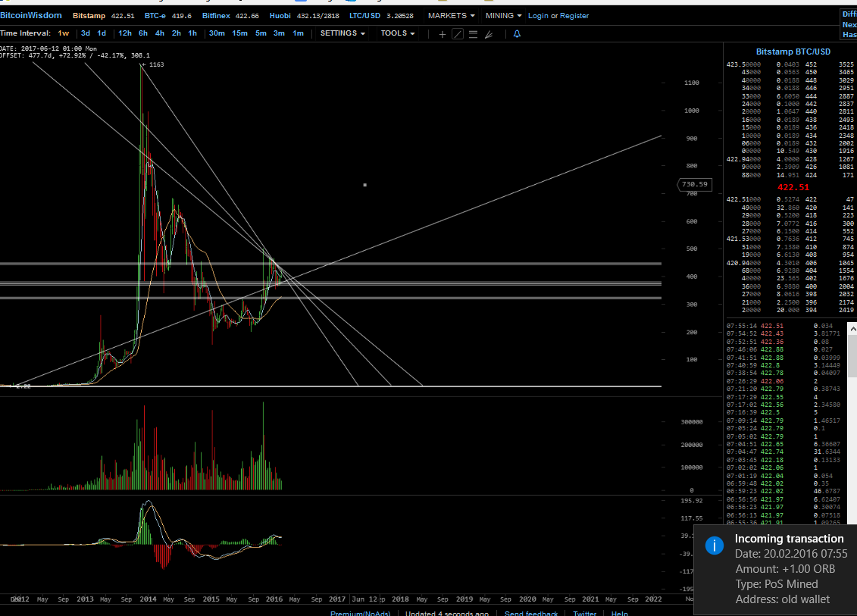Screen dimensions: 857x616
Task: Set time interval to 1d
Action: tap(102, 33)
